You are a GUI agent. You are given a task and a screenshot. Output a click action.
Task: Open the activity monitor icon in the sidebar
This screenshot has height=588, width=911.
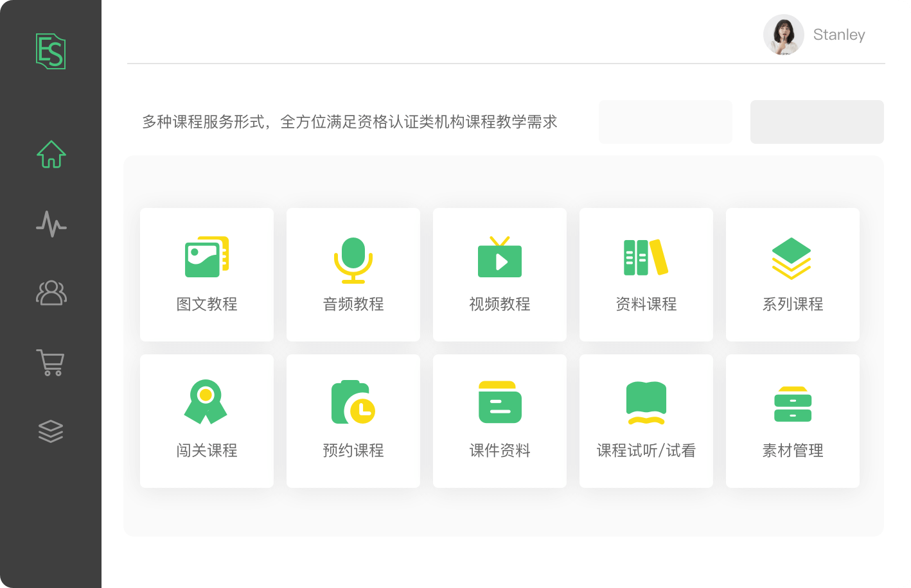(x=51, y=225)
